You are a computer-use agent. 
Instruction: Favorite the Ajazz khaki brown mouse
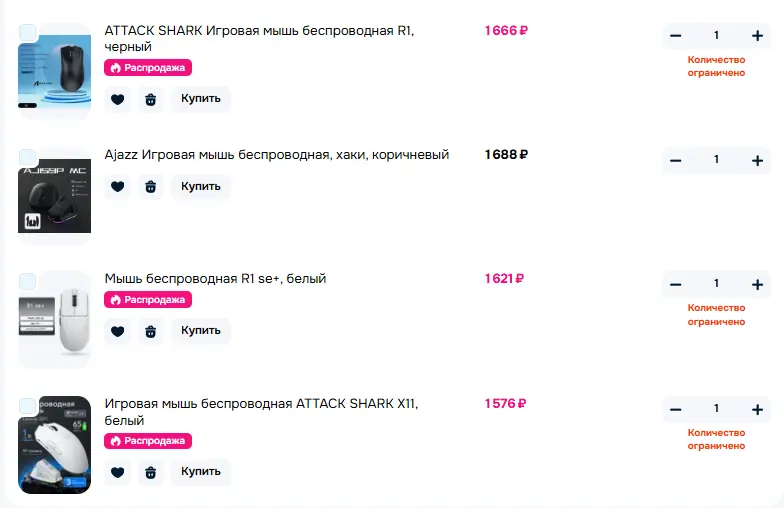118,186
